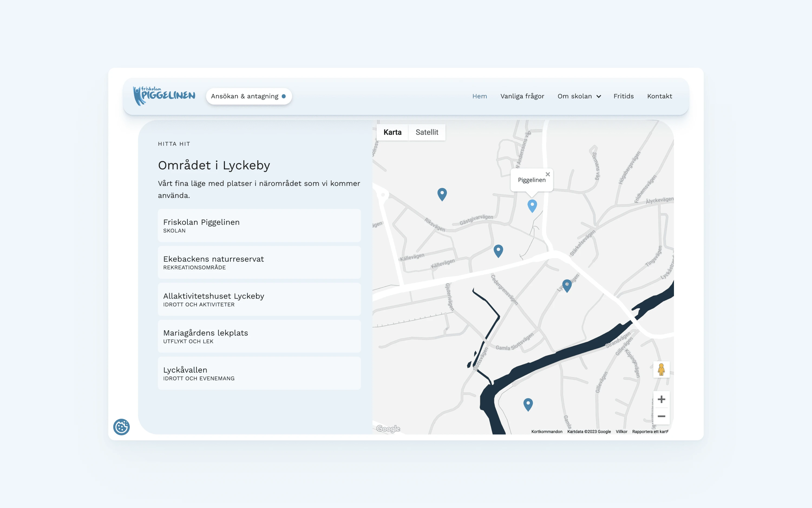
Task: Click the Rapportera ett kartfel link
Action: [650, 431]
